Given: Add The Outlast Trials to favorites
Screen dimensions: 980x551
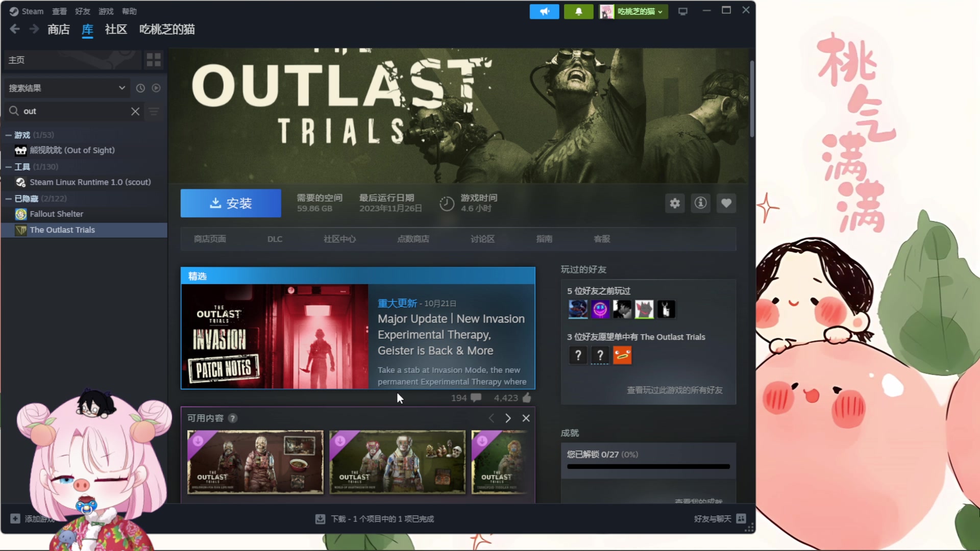Looking at the screenshot, I should tap(726, 203).
